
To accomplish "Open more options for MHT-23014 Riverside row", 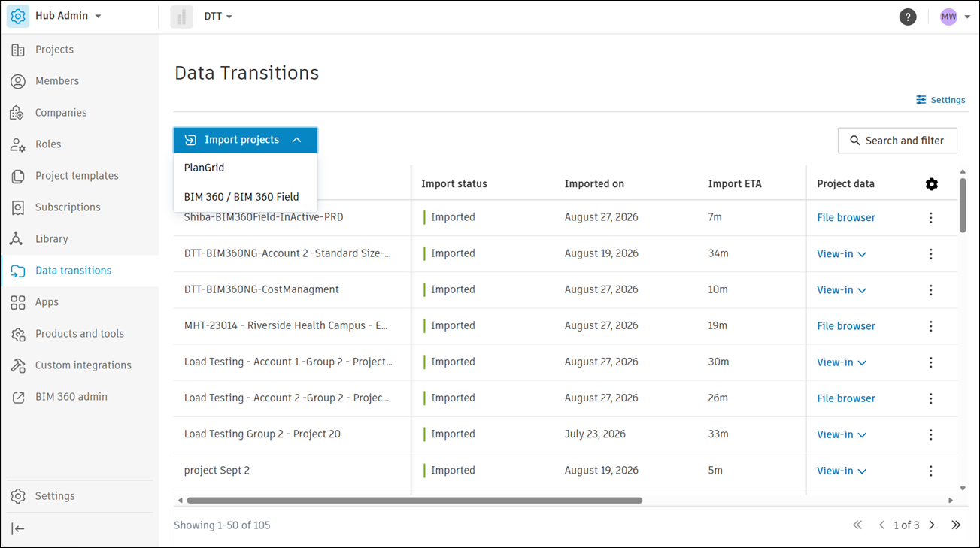I will click(931, 326).
